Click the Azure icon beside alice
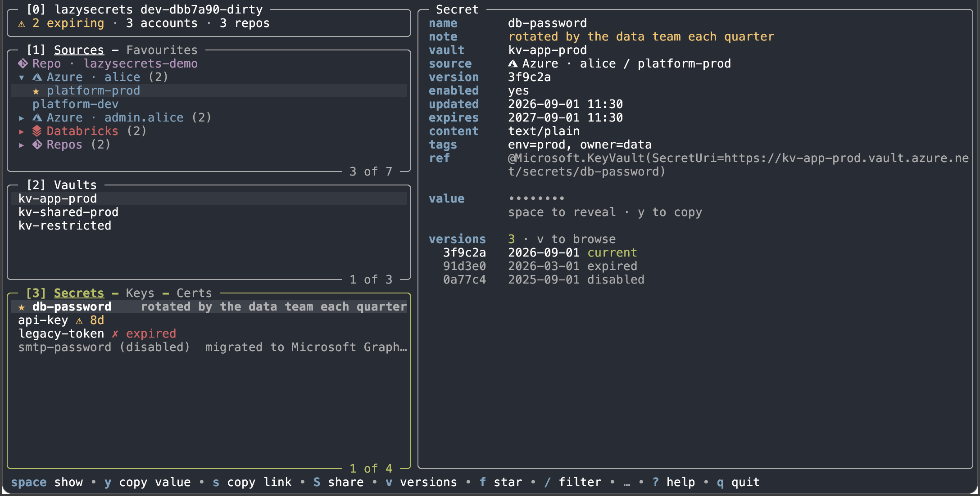980x496 pixels. pos(37,77)
